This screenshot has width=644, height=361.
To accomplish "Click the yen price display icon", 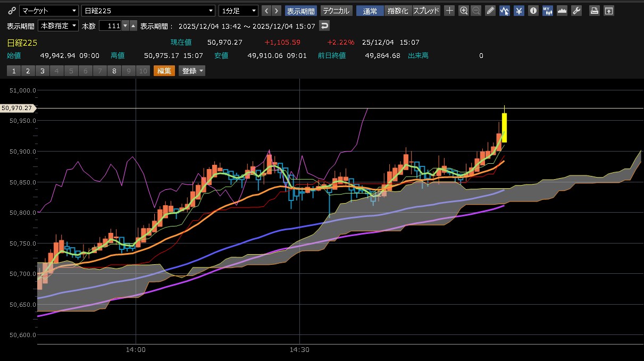I will click(519, 11).
